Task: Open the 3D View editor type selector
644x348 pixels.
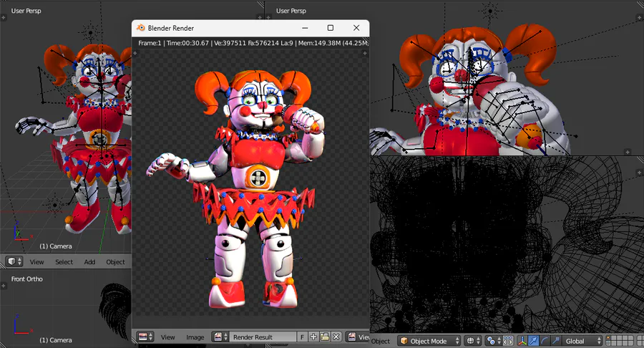Action: (x=14, y=261)
